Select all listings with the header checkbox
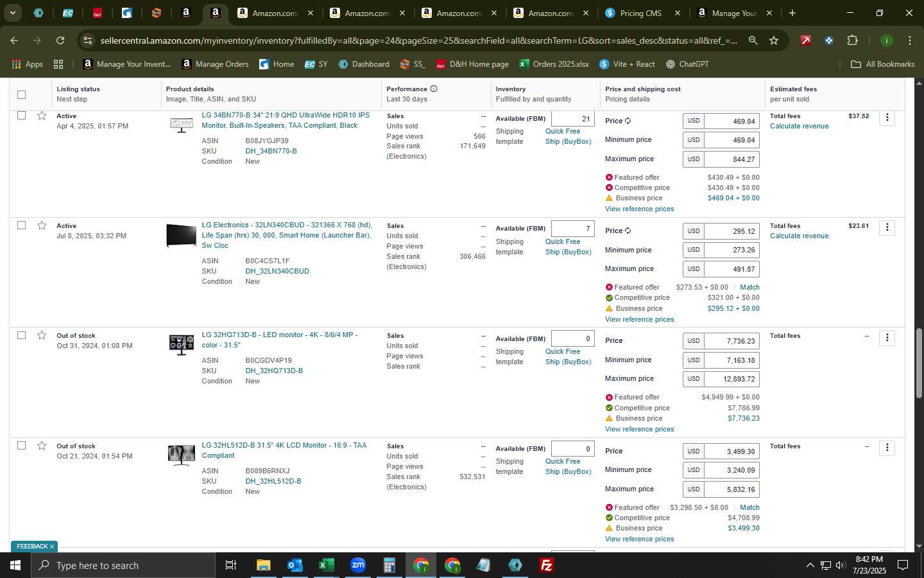This screenshot has width=924, height=578. click(21, 94)
